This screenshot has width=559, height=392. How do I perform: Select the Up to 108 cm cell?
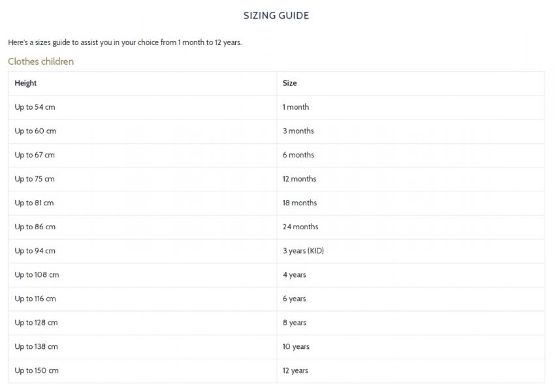tap(37, 275)
